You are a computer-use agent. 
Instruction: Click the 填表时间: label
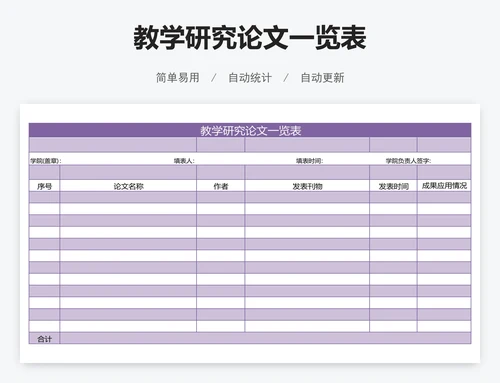click(x=309, y=161)
